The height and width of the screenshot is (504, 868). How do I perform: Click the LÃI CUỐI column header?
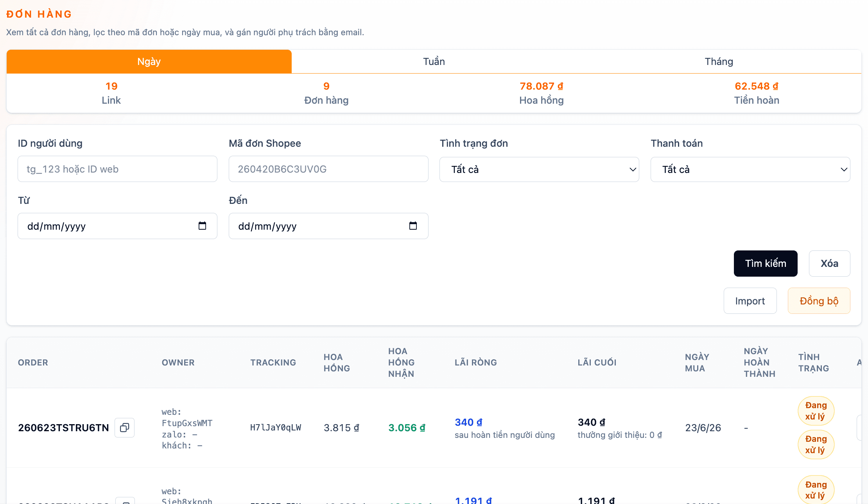(597, 362)
